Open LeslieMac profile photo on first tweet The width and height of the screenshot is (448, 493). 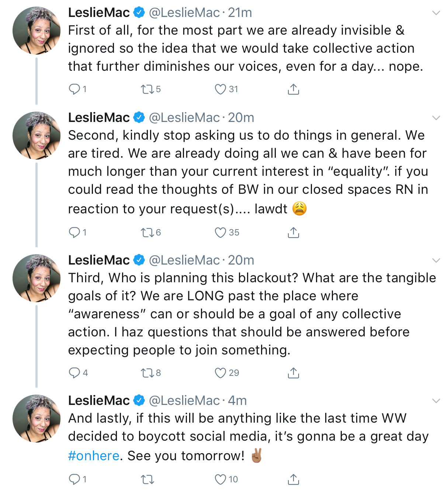pyautogui.click(x=37, y=31)
